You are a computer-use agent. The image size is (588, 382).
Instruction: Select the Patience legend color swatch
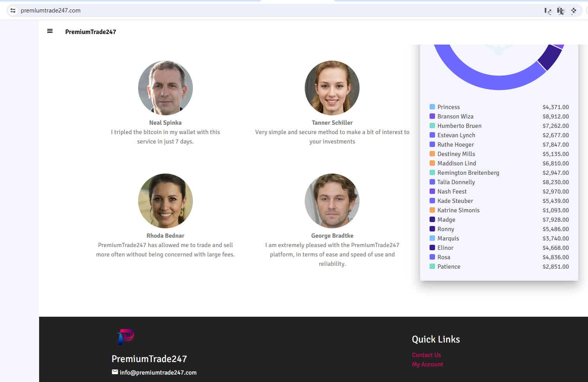pos(432,266)
